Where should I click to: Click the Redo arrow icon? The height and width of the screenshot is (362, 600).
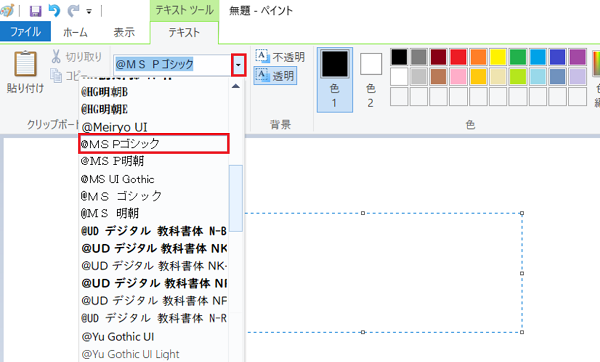coord(73,11)
